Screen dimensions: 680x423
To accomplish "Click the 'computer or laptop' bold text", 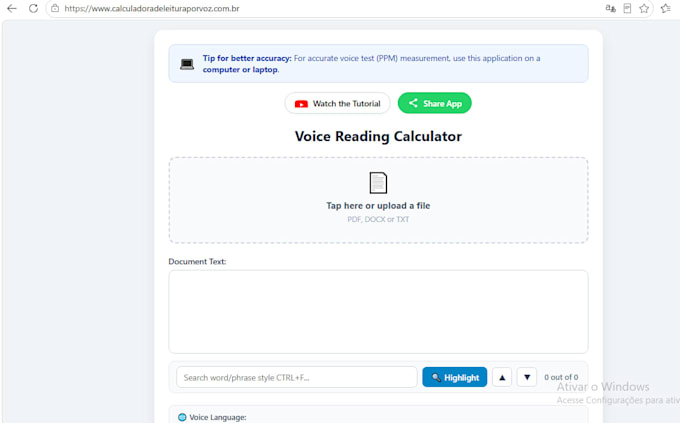I will [240, 69].
